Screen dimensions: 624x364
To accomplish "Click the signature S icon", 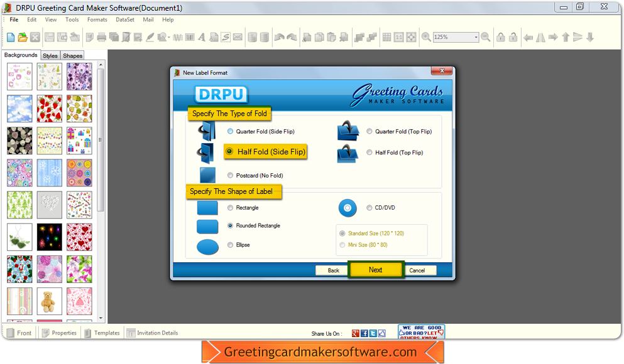I will pyautogui.click(x=226, y=38).
